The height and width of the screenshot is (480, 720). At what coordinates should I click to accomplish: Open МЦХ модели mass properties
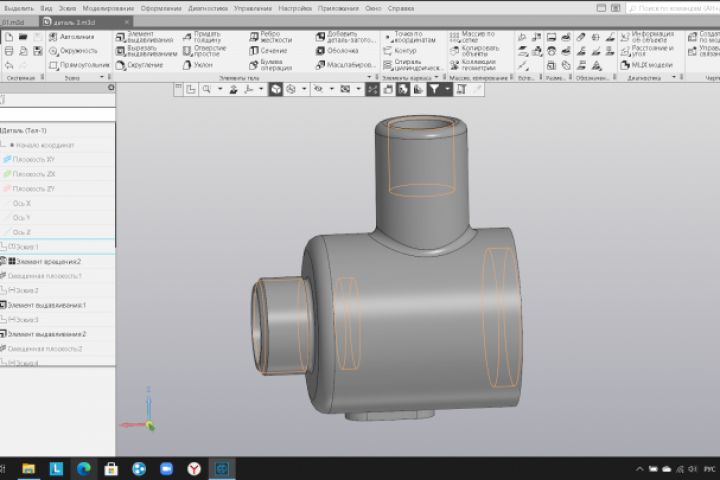pos(646,65)
